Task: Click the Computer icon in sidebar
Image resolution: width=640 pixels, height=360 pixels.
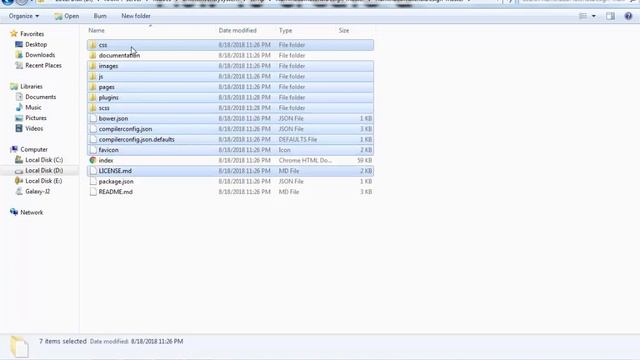Action: [x=14, y=149]
